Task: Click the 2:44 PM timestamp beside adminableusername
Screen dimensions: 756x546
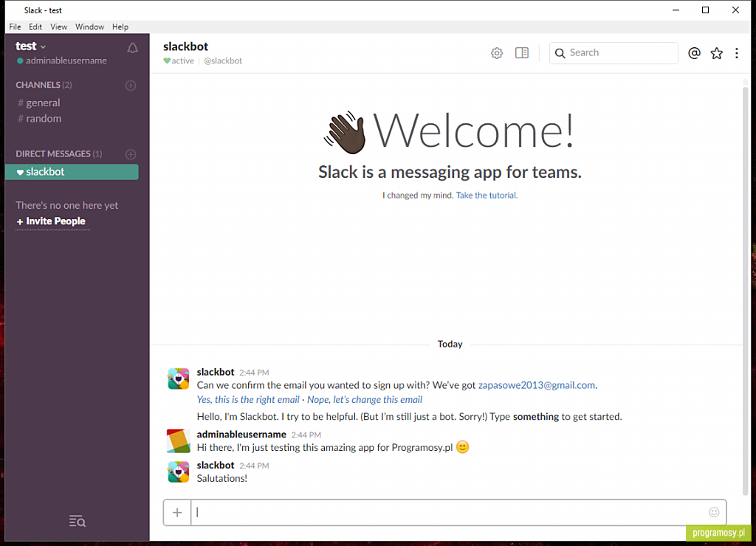Action: (306, 435)
